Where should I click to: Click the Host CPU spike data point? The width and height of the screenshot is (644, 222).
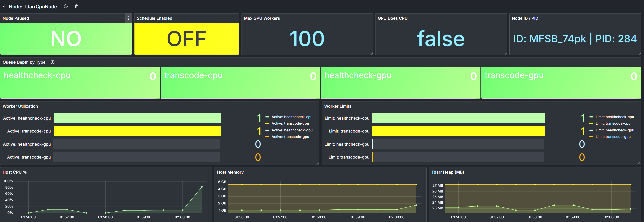click(202, 187)
